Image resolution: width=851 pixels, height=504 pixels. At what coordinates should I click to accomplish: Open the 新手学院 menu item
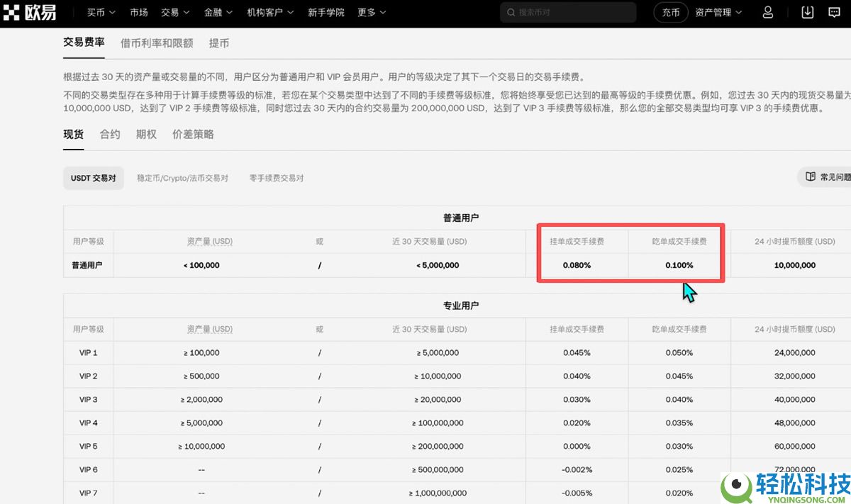coord(326,12)
